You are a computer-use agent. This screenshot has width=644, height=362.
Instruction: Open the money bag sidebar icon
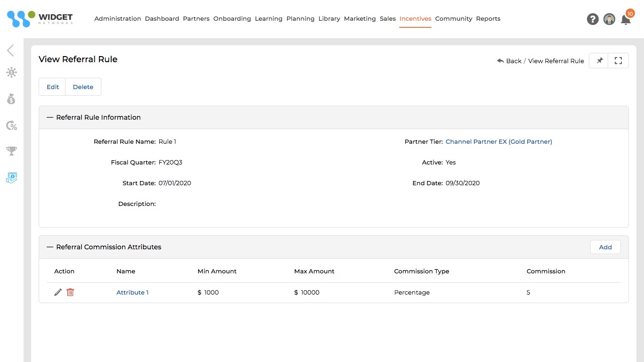pos(11,99)
